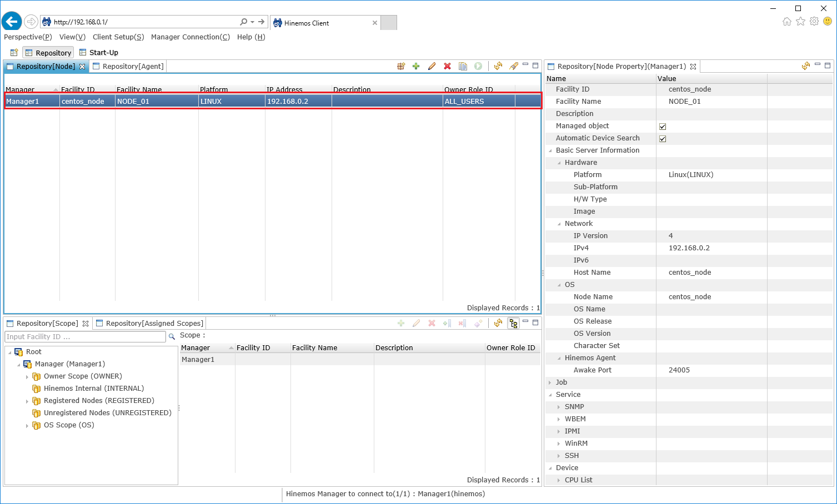
Task: Refresh the Node Property panel
Action: click(x=806, y=66)
